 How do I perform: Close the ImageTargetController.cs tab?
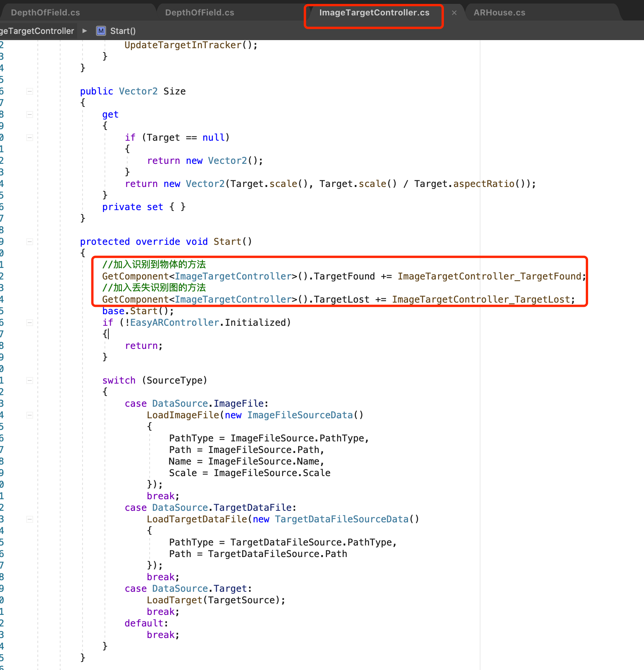click(454, 13)
